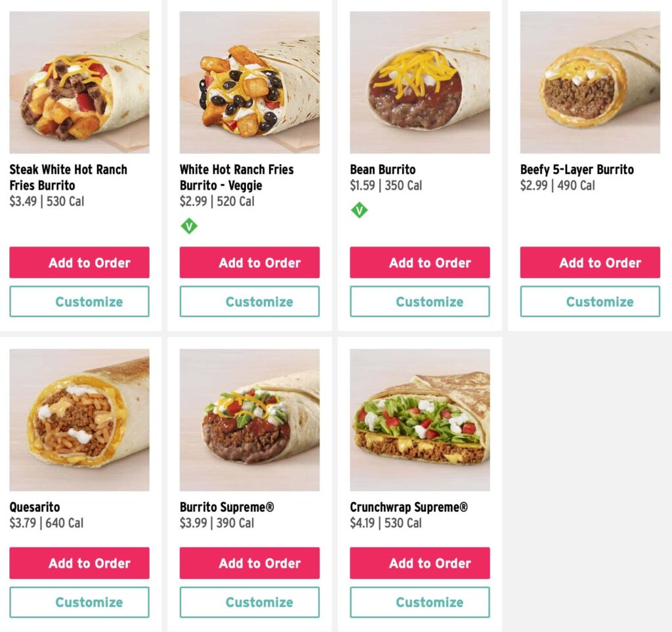Click the vegetarian badge under Bean Burrito

pos(359,211)
